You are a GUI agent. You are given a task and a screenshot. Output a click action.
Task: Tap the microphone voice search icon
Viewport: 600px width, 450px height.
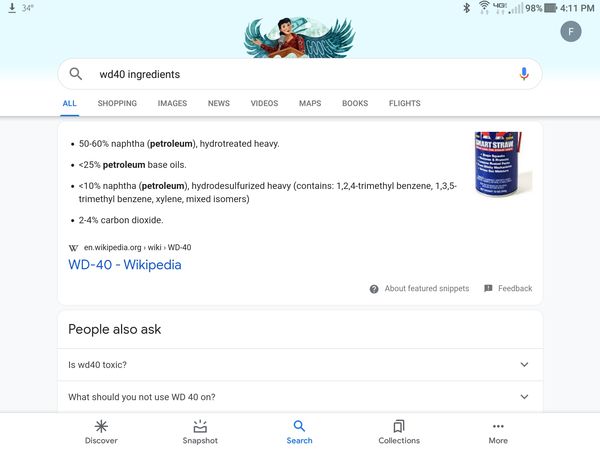tap(524, 74)
